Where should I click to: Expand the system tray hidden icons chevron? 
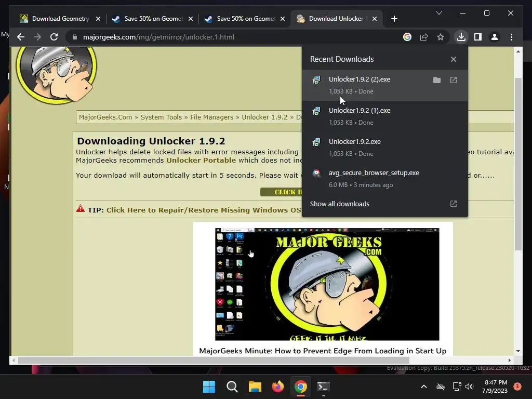click(x=424, y=387)
